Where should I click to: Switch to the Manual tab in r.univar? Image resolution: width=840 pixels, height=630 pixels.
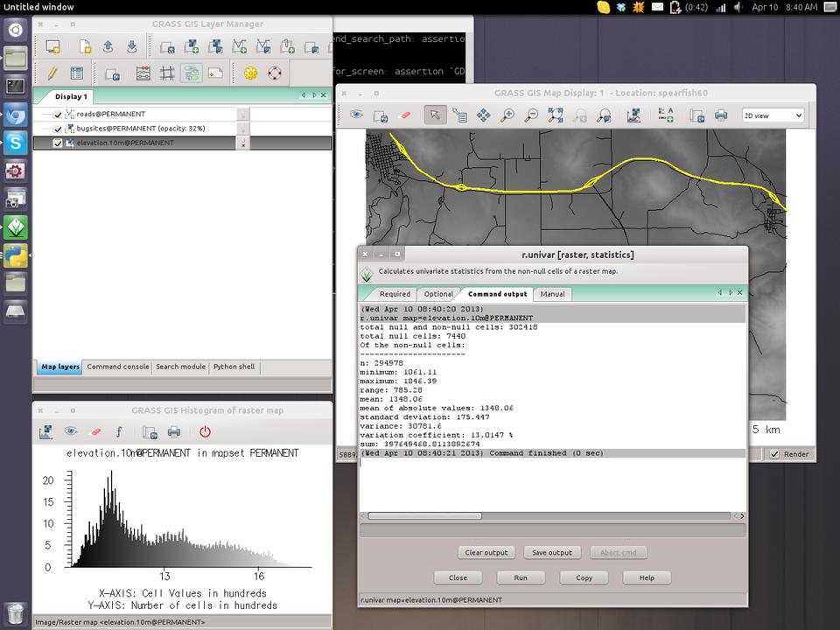coord(552,294)
